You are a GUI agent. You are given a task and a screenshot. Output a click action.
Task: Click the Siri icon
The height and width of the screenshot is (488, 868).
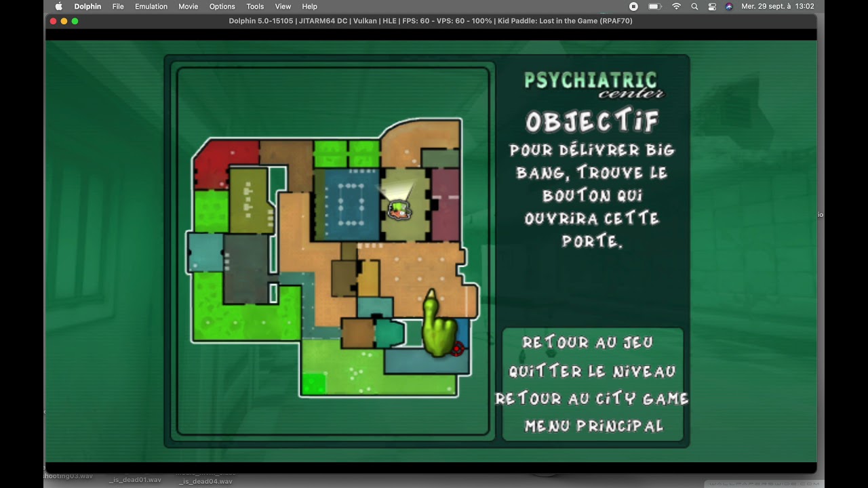(x=729, y=6)
